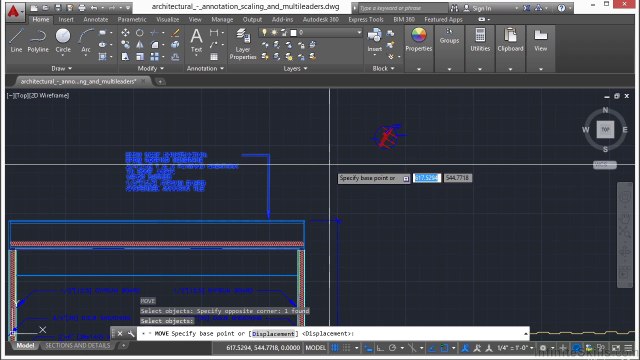This screenshot has height=360, width=640.
Task: Click Displacement option in command line
Action: pos(273,334)
